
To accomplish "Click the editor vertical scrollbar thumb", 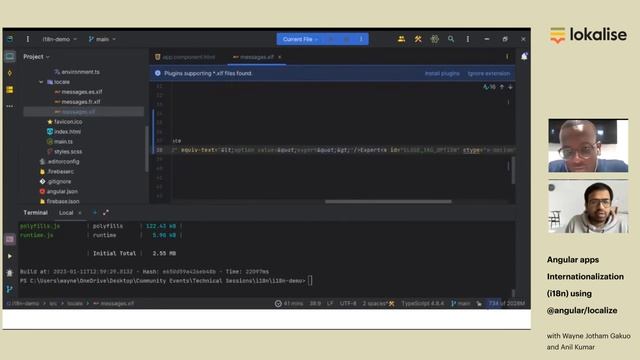I will coord(513,170).
